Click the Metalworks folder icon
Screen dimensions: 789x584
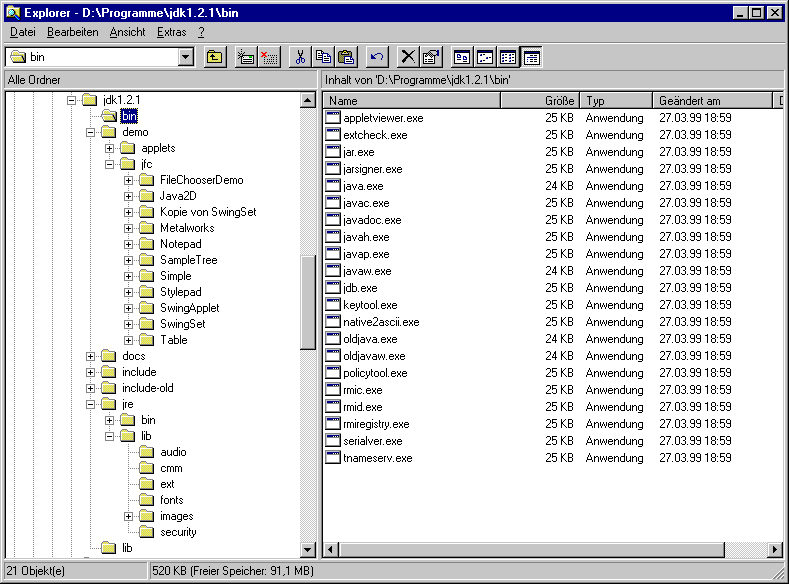pos(146,228)
